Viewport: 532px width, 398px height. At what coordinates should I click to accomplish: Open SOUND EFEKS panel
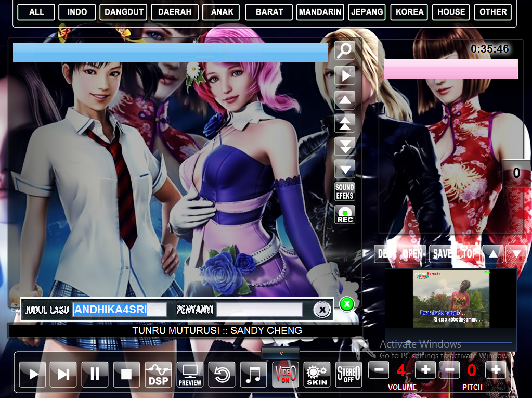(x=345, y=191)
